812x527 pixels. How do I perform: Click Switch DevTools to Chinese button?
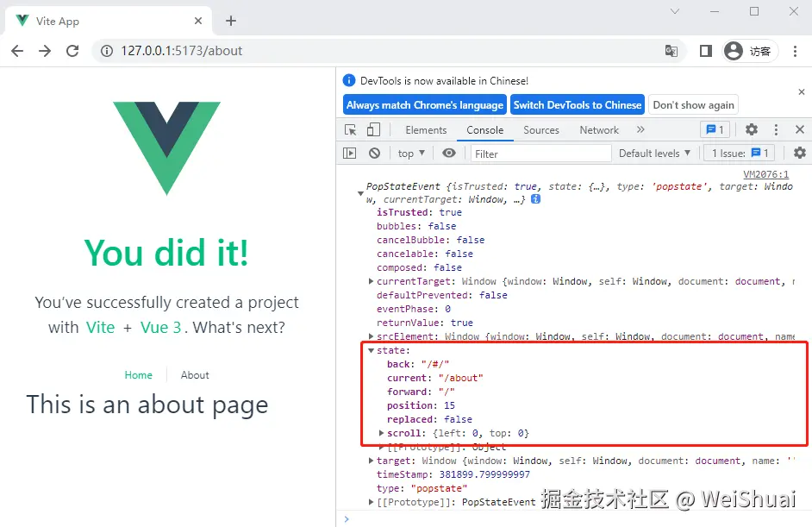pos(578,105)
